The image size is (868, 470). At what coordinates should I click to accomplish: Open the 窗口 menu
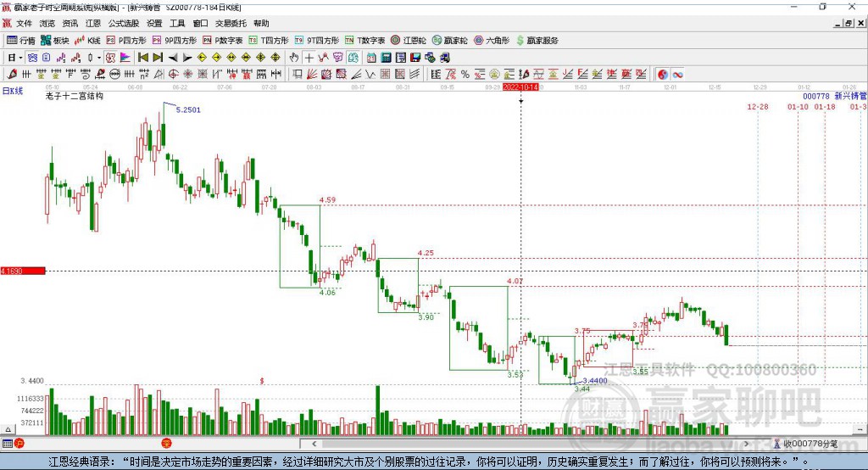[x=200, y=23]
